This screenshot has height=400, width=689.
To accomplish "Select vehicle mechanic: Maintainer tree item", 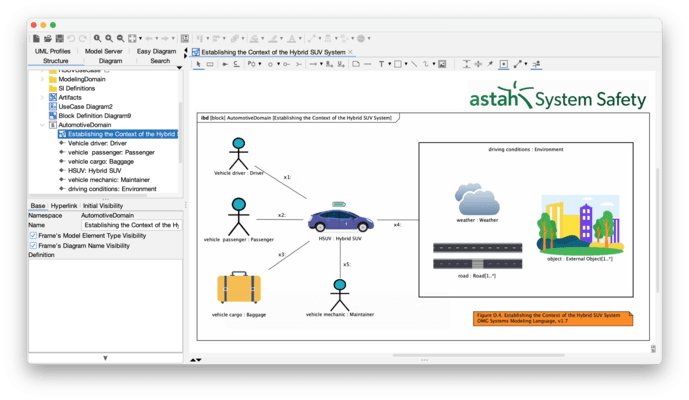I will tap(109, 180).
